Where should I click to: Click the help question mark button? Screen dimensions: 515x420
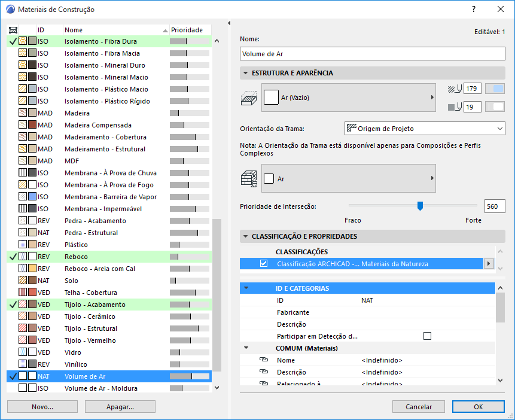click(474, 9)
